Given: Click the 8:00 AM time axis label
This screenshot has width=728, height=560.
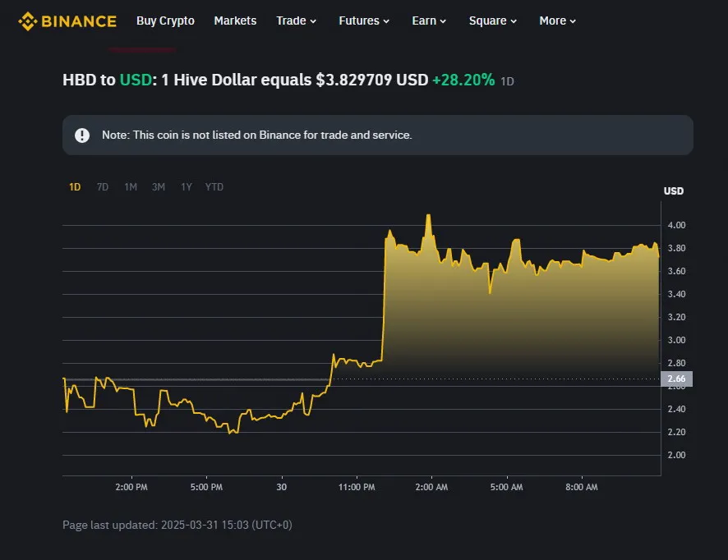Looking at the screenshot, I should [582, 487].
